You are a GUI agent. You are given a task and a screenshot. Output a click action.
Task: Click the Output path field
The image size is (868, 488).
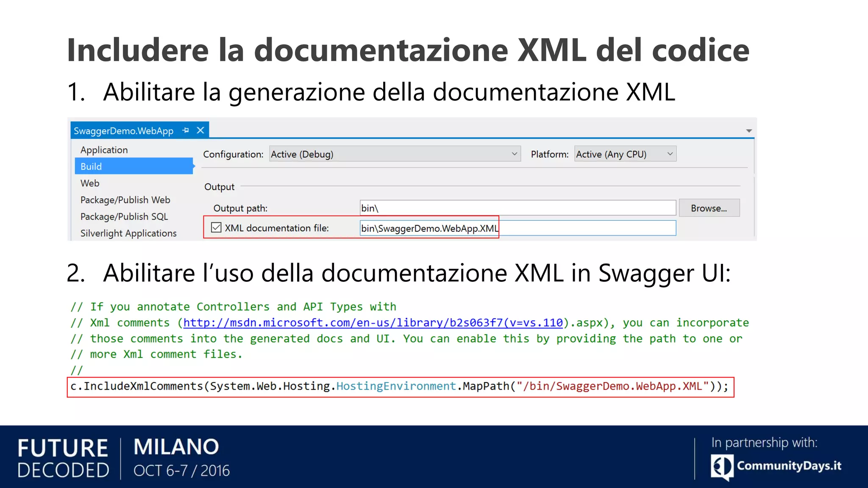click(518, 208)
